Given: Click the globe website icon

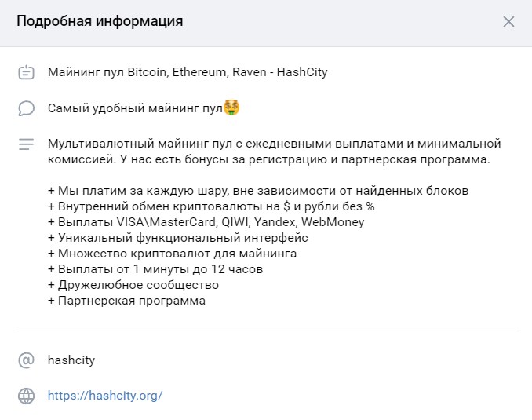Looking at the screenshot, I should (26, 396).
